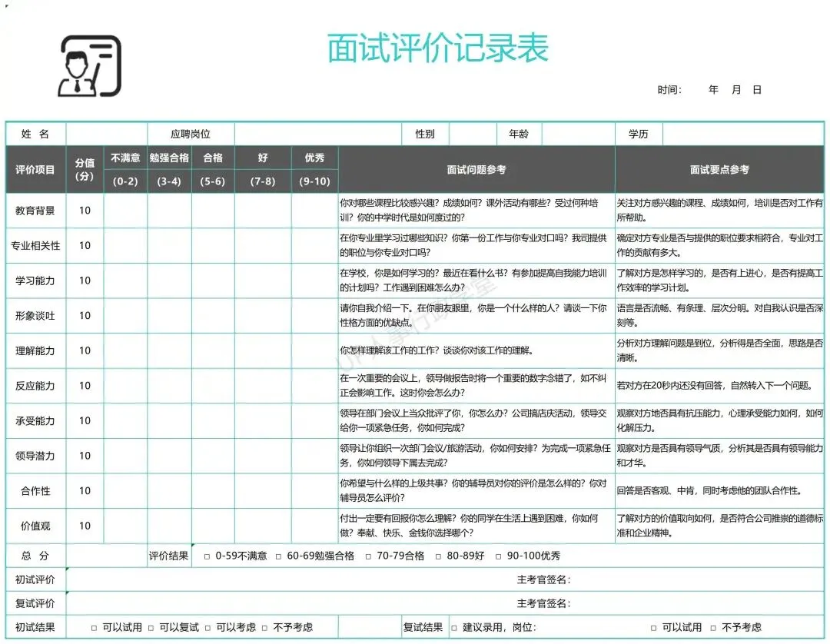Select the 勉强合格 column header
This screenshot has width=830, height=644.
tap(169, 158)
